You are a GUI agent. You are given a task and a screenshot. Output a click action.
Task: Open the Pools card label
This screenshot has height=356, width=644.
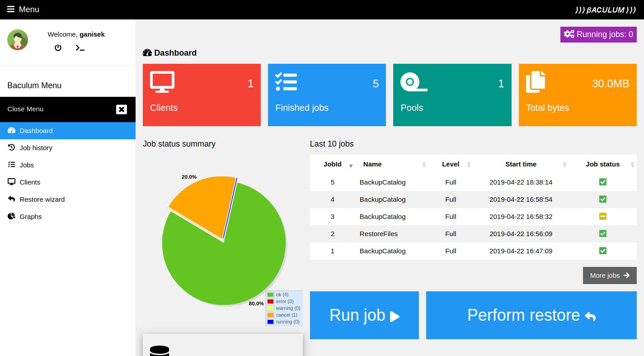pyautogui.click(x=412, y=108)
